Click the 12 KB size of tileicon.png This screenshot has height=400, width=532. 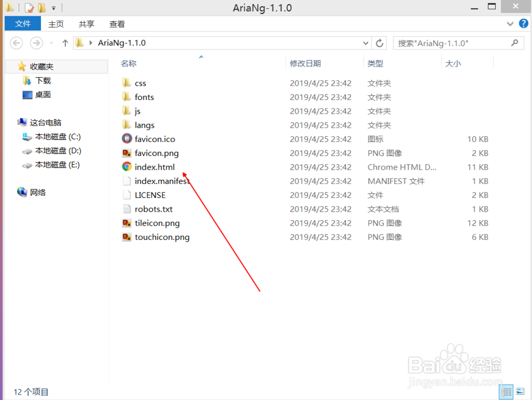(x=478, y=223)
